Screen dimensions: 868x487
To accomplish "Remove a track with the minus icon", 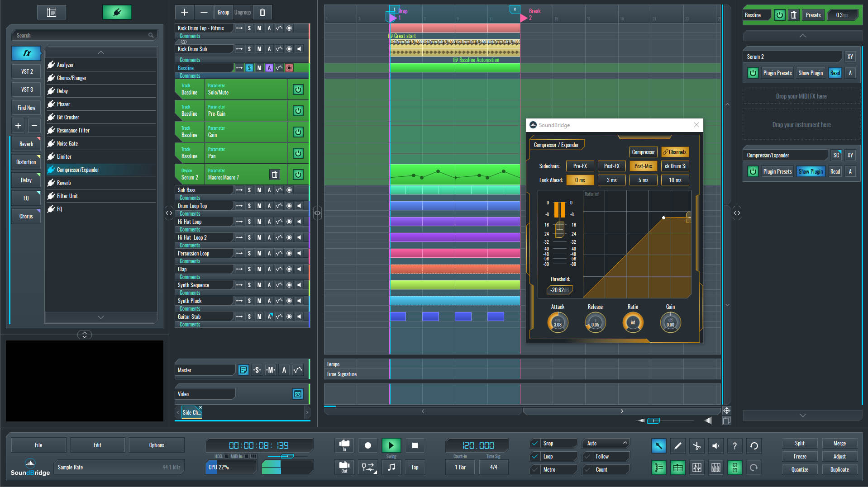I will pyautogui.click(x=204, y=12).
